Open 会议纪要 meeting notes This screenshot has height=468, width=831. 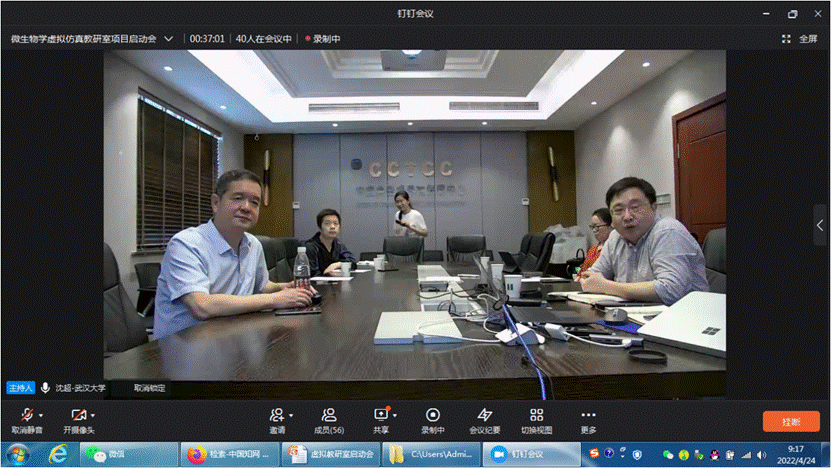coord(484,415)
